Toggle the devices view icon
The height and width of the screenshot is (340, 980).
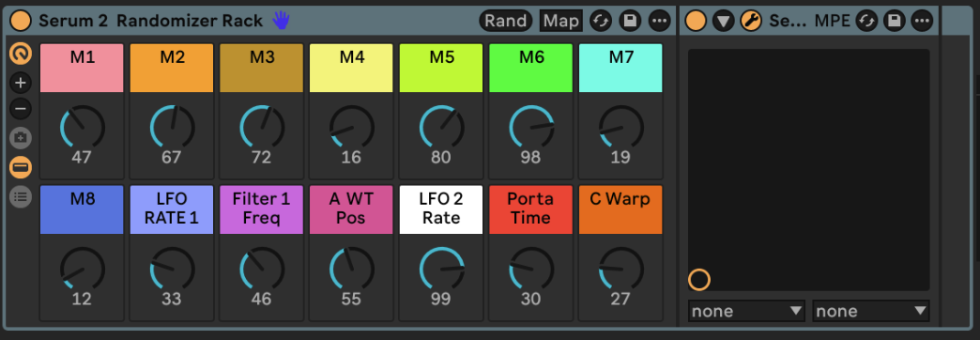(x=21, y=167)
